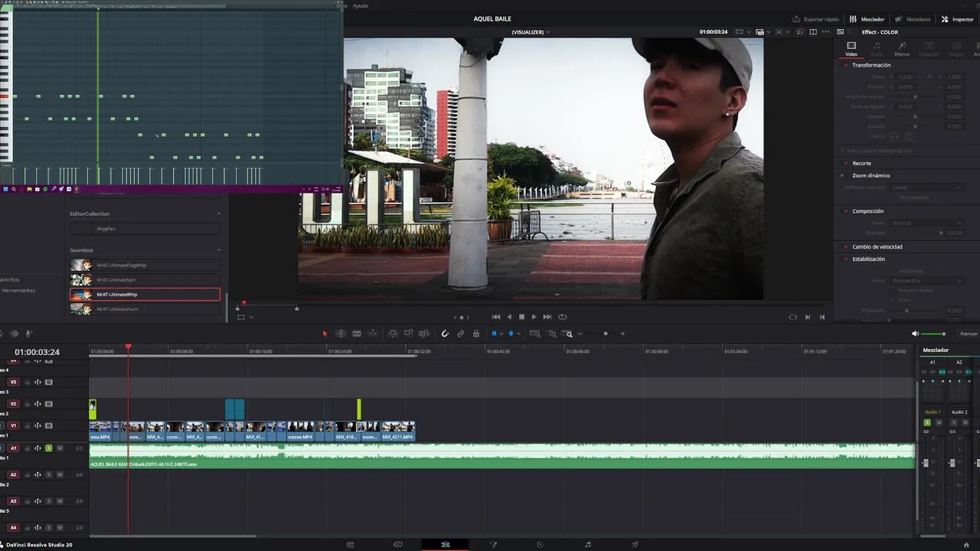
Task: Expand Cambio de velocidad section
Action: coord(877,246)
